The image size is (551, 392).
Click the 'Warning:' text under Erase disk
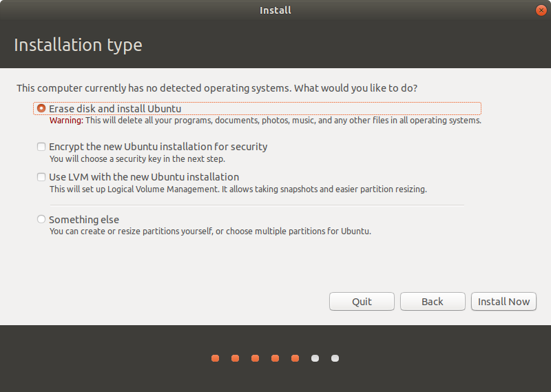66,121
